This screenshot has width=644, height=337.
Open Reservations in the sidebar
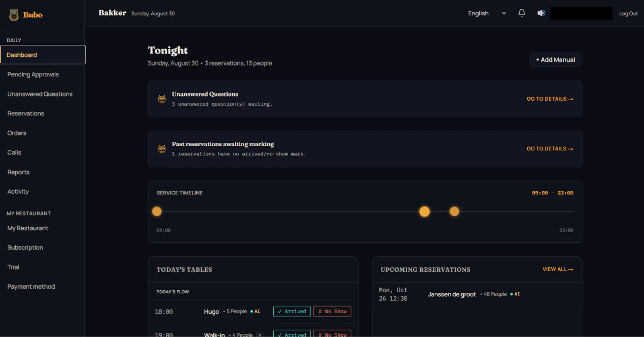[26, 114]
